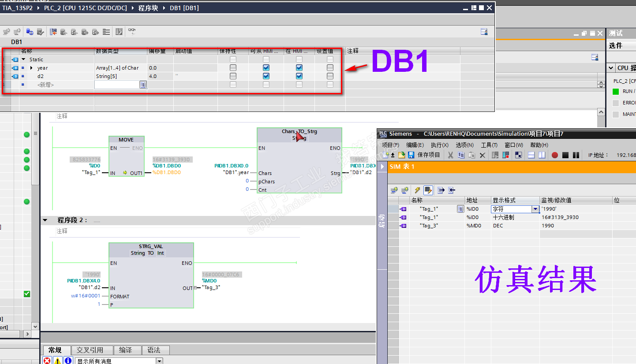Click the list icon beside first Tag_1 name

click(x=460, y=209)
